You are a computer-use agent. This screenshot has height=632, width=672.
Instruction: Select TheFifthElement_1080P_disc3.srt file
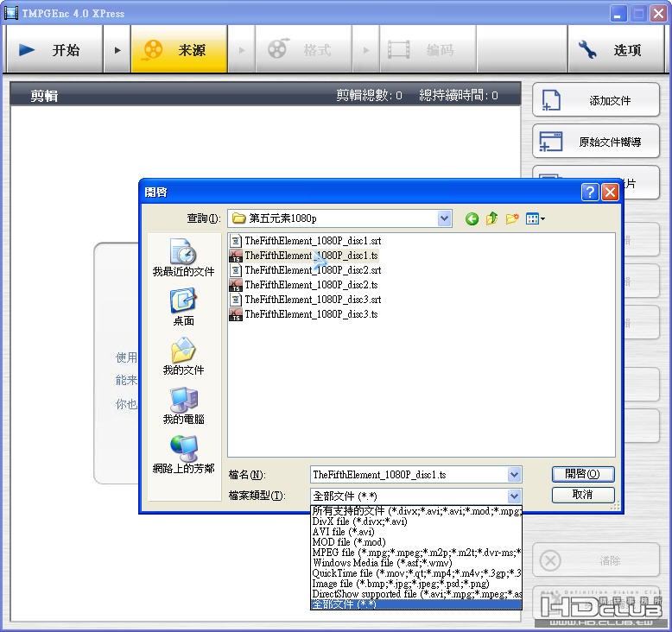coord(305,299)
